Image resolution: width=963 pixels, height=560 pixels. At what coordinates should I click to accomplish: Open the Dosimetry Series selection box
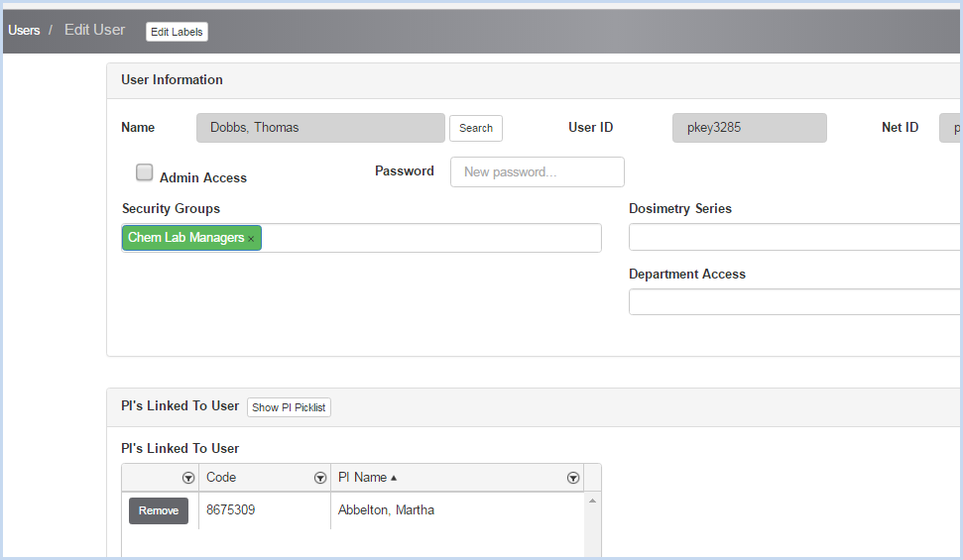794,237
